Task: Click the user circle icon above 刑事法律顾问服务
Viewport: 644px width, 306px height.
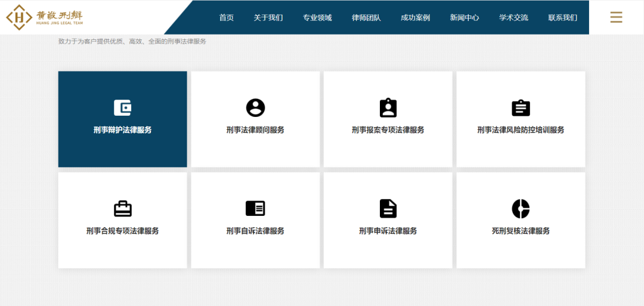Action: [x=255, y=107]
